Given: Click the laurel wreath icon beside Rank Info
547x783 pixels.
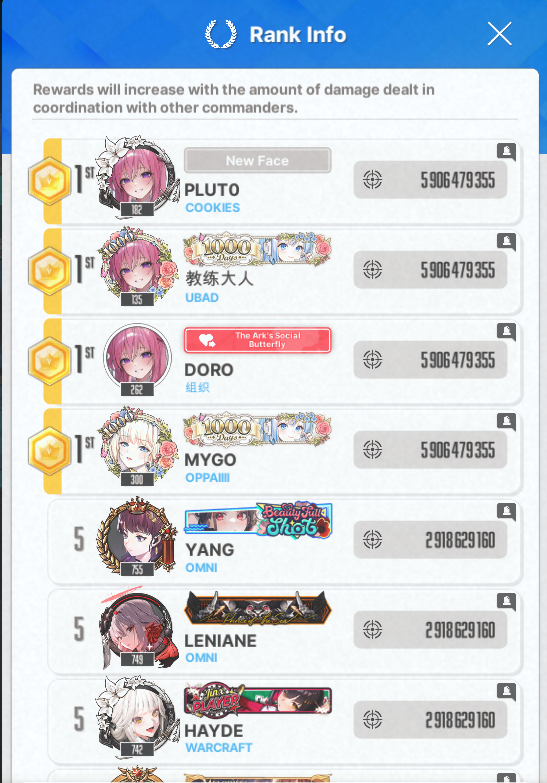Looking at the screenshot, I should pyautogui.click(x=221, y=34).
